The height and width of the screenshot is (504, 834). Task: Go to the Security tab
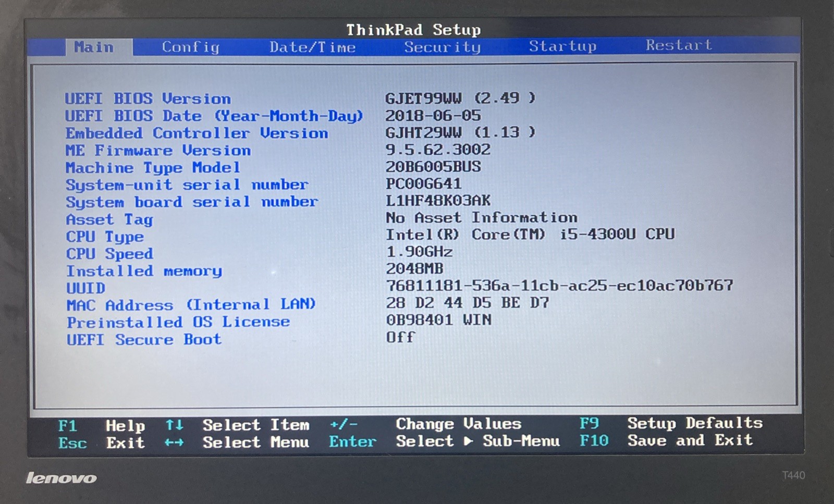tap(443, 47)
